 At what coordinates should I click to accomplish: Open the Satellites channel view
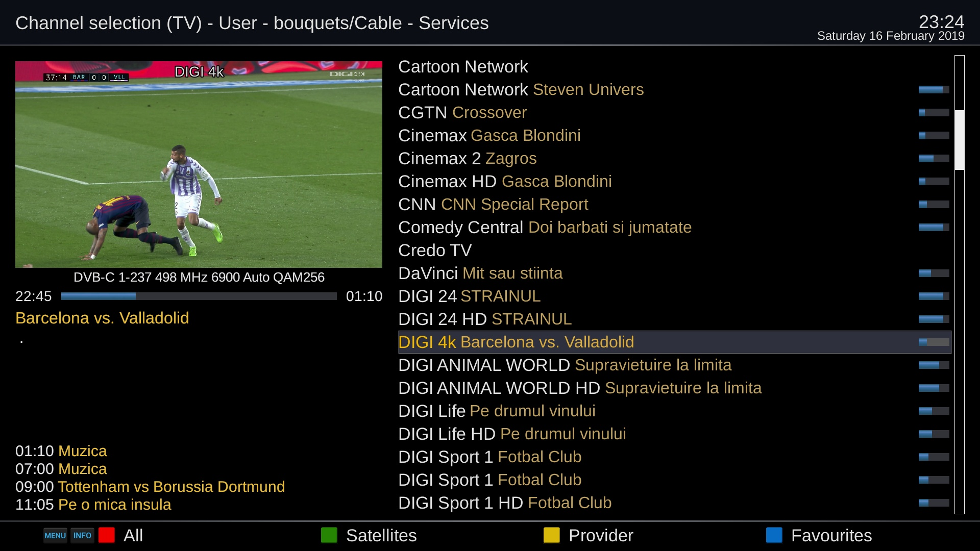pos(381,536)
